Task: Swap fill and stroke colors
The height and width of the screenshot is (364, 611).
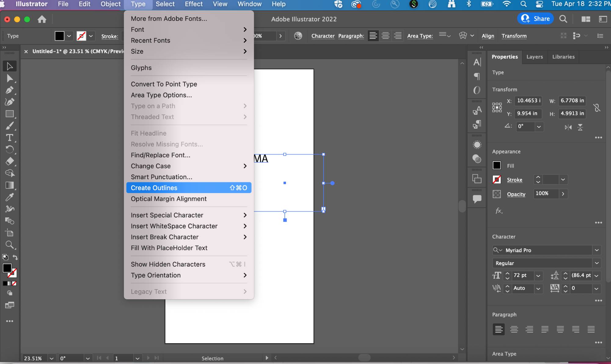Action: point(15,257)
